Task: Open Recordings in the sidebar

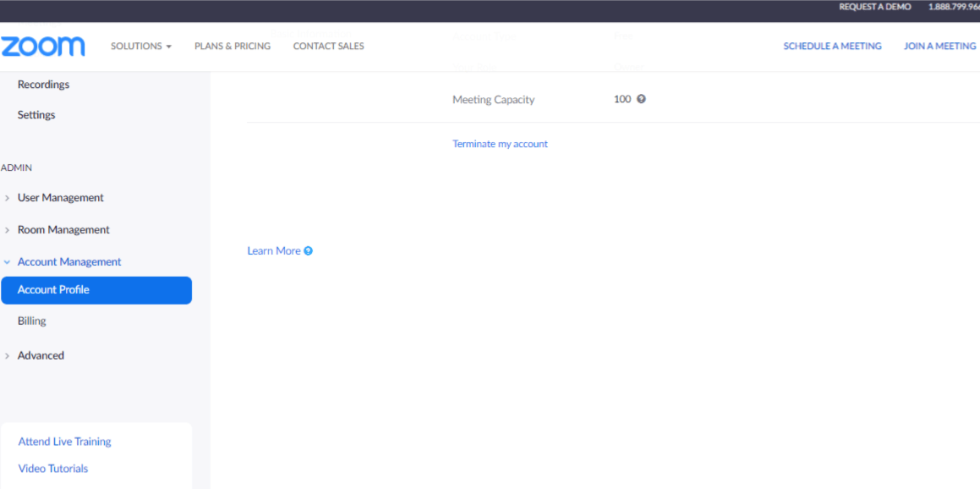Action: tap(43, 85)
